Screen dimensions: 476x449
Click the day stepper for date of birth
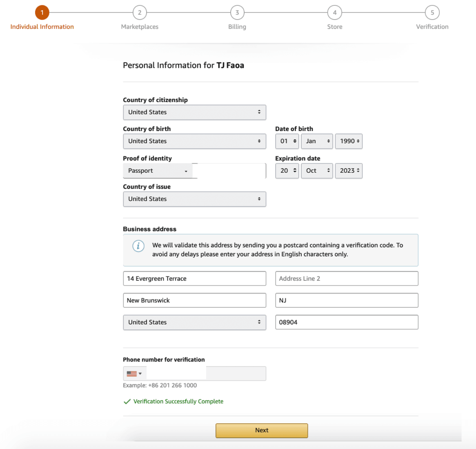[287, 141]
